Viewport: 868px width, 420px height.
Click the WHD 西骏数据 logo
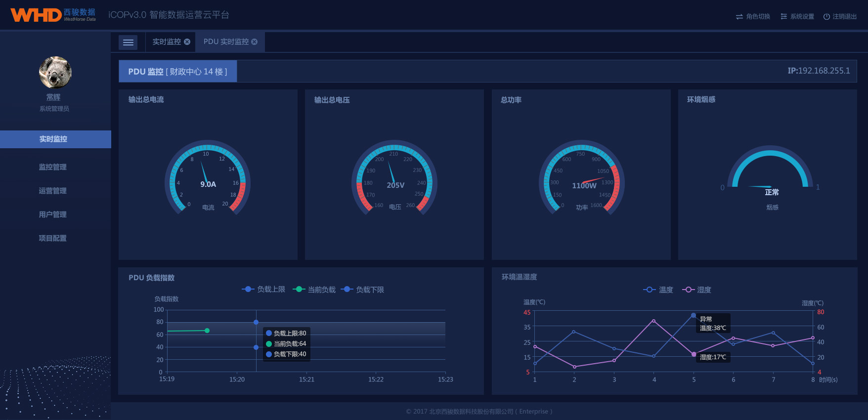(53, 15)
